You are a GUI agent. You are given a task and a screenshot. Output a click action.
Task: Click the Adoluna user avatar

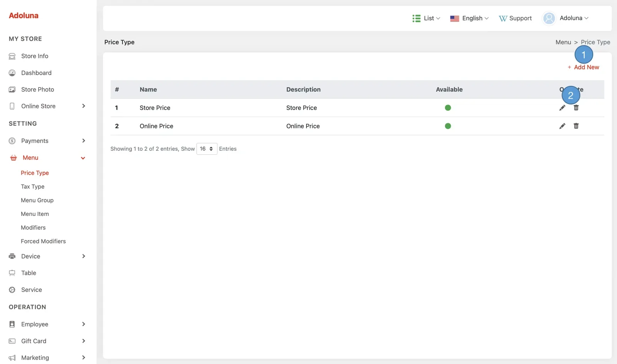pyautogui.click(x=549, y=18)
